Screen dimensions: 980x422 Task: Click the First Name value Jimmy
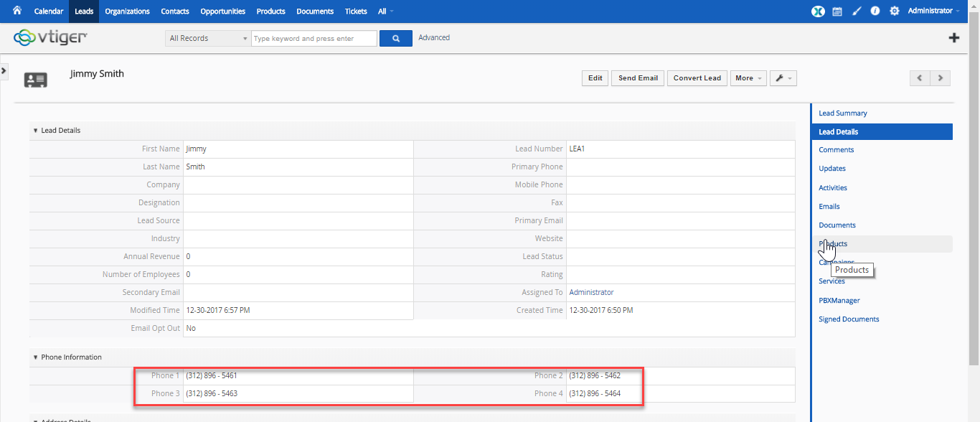196,149
